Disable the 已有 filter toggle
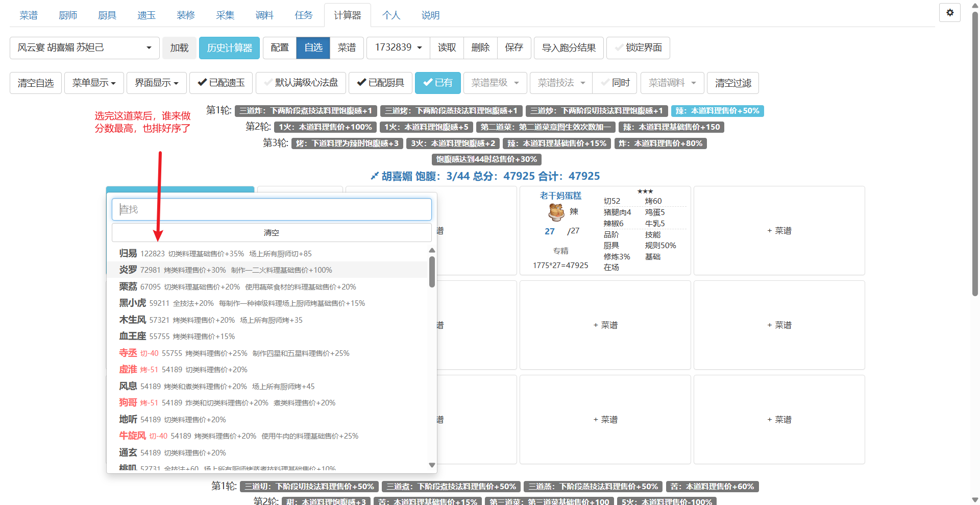This screenshot has width=980, height=505. 437,83
